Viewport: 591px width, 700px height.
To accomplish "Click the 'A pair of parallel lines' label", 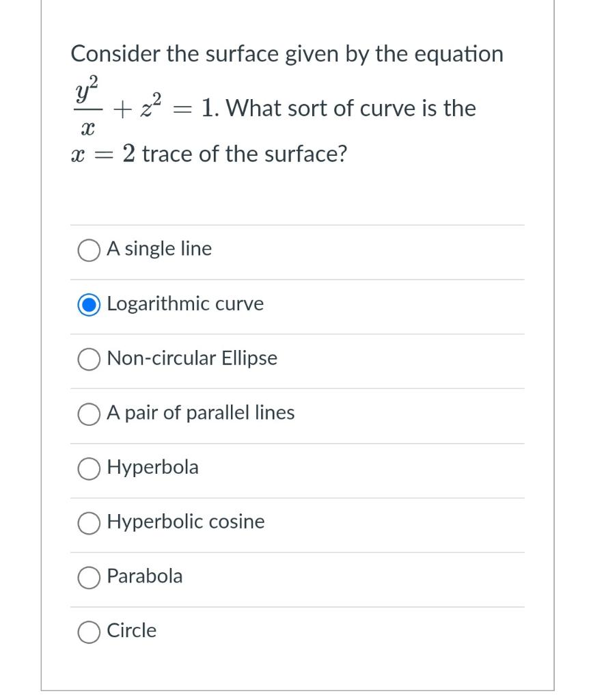I will (x=200, y=413).
